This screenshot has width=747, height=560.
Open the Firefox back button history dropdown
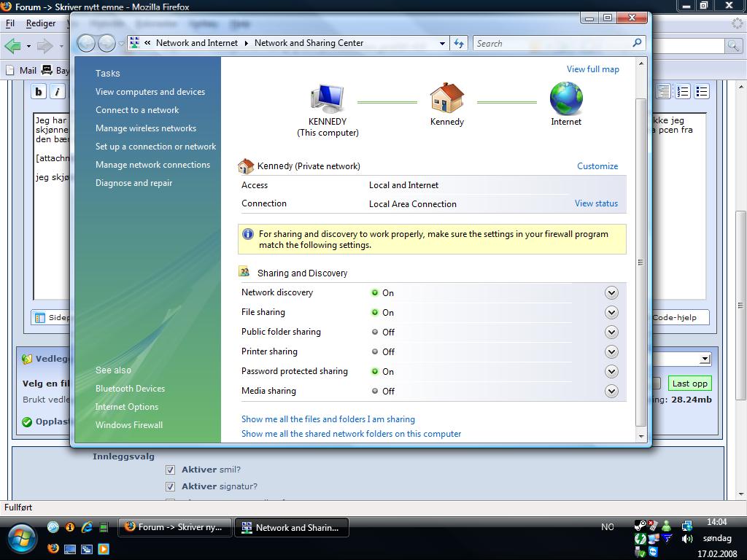click(x=28, y=46)
